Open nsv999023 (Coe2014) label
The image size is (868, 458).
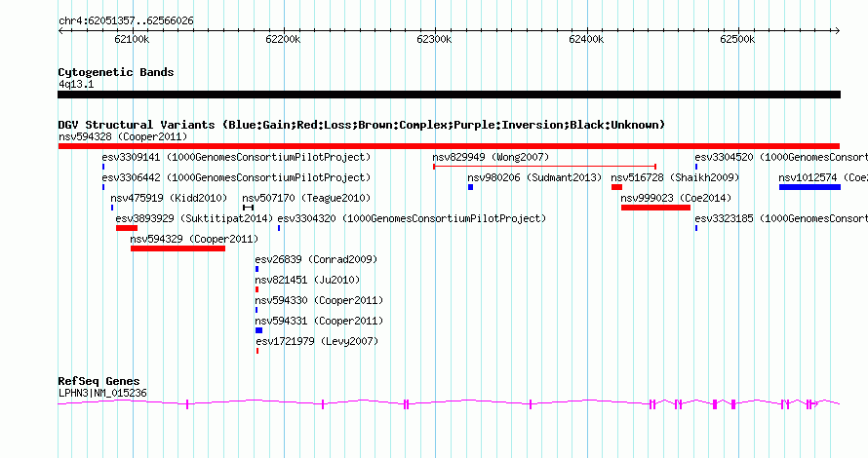coord(675,198)
